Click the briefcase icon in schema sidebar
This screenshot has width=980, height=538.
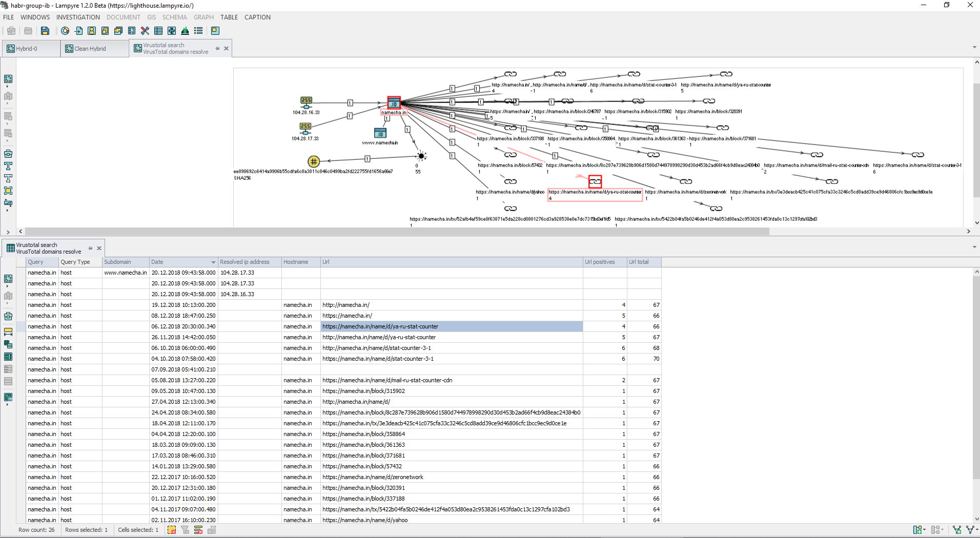tap(8, 154)
